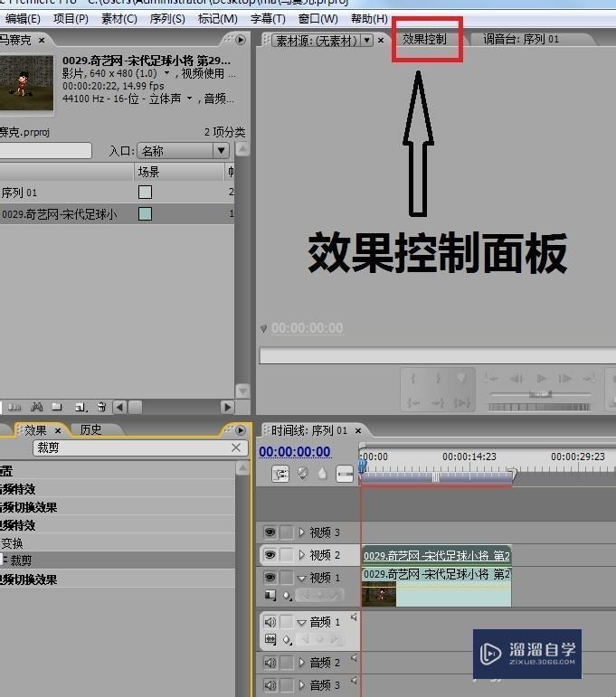
Task: Click the Set Unnumbered Marker in source monitor
Action: tap(461, 379)
